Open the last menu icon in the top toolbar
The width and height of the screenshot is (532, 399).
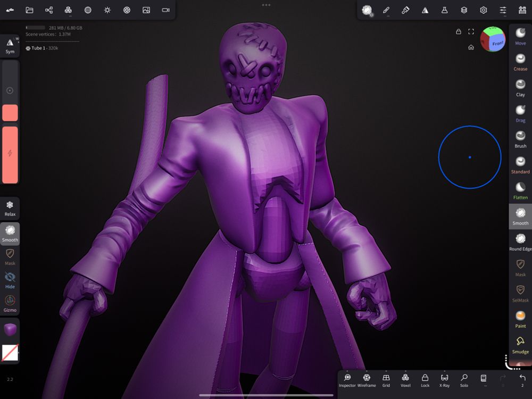point(522,10)
